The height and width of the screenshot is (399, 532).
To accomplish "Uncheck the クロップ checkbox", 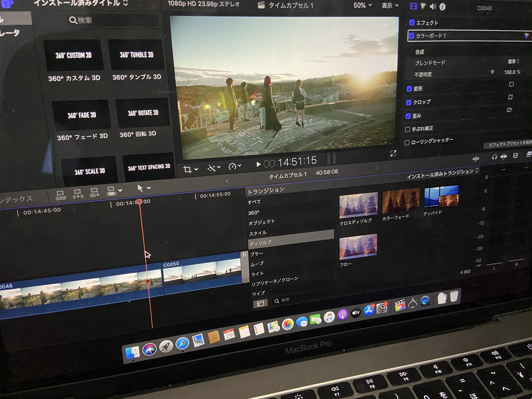I will pyautogui.click(x=409, y=103).
